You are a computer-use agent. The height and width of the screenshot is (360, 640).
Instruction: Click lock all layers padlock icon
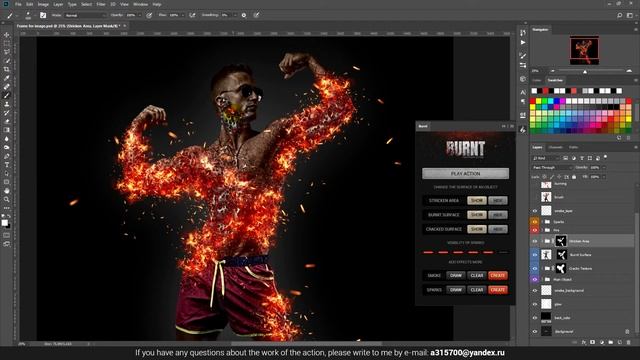[574, 177]
